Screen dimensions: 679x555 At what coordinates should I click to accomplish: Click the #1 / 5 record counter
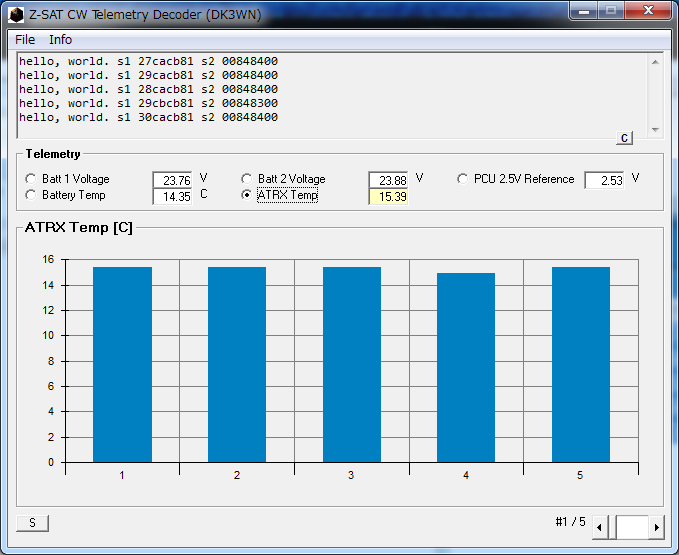coord(570,522)
